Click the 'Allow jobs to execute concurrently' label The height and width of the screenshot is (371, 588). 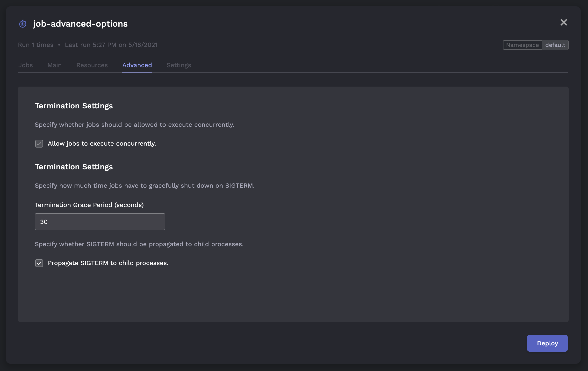[x=101, y=144]
